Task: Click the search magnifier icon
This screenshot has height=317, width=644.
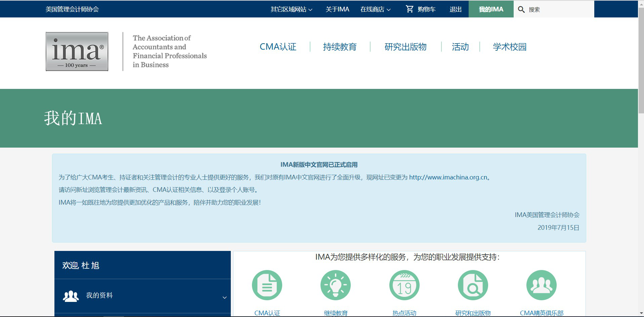Action: pos(521,9)
